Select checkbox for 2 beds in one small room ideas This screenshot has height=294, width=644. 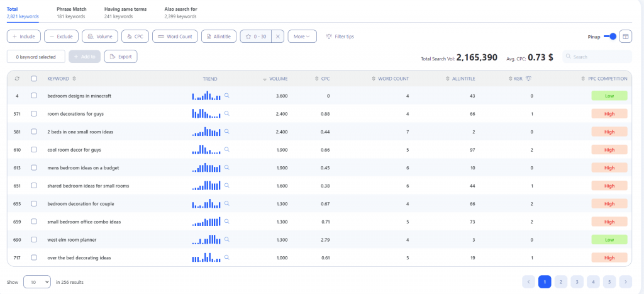[34, 132]
